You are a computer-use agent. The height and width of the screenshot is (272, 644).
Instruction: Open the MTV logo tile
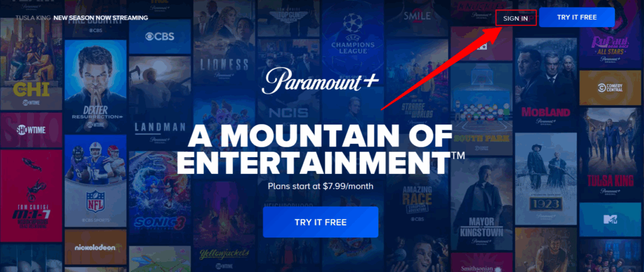pyautogui.click(x=610, y=219)
